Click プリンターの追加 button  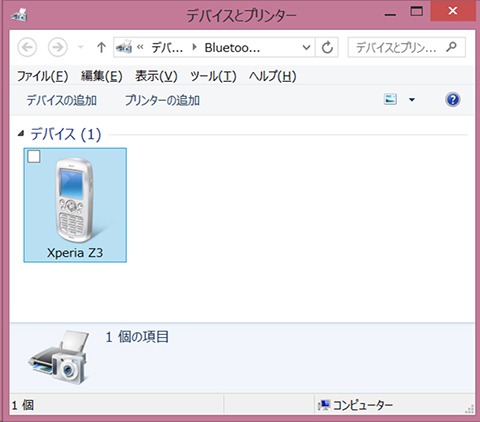coord(162,100)
